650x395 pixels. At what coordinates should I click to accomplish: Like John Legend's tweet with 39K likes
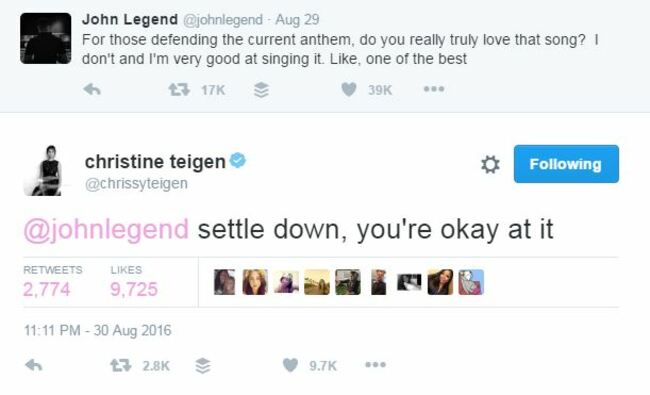[x=349, y=90]
